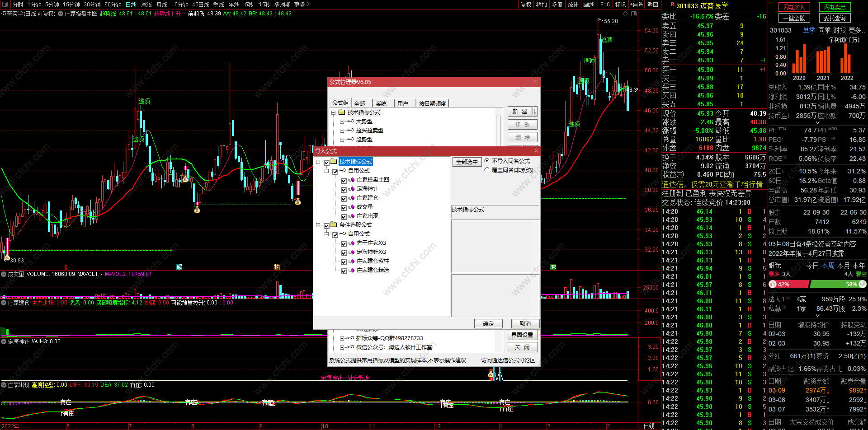Image resolution: width=868 pixels, height=430 pixels.
Task: Click the 界面设置 button
Action: (x=522, y=335)
